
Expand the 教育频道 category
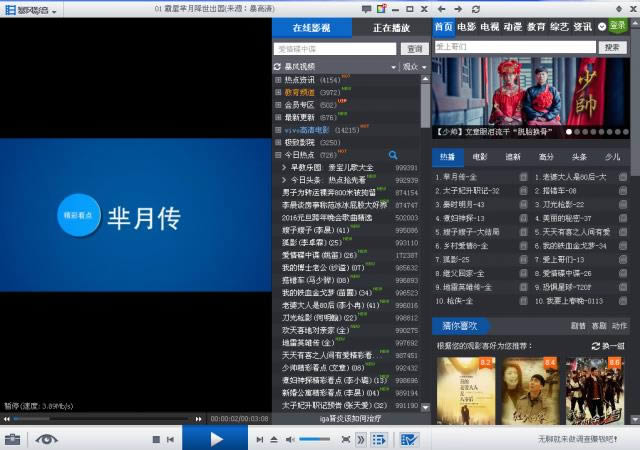pyautogui.click(x=278, y=93)
